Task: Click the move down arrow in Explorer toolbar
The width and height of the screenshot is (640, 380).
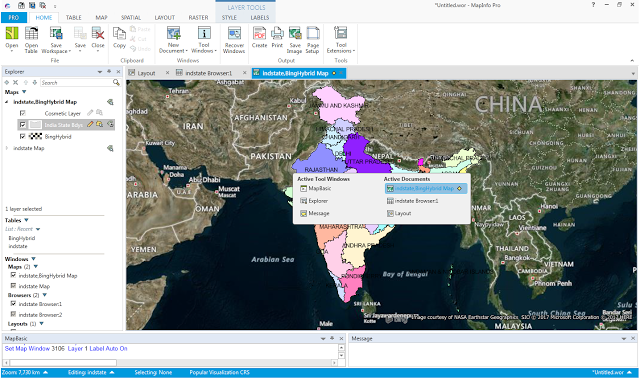Action: tap(35, 82)
